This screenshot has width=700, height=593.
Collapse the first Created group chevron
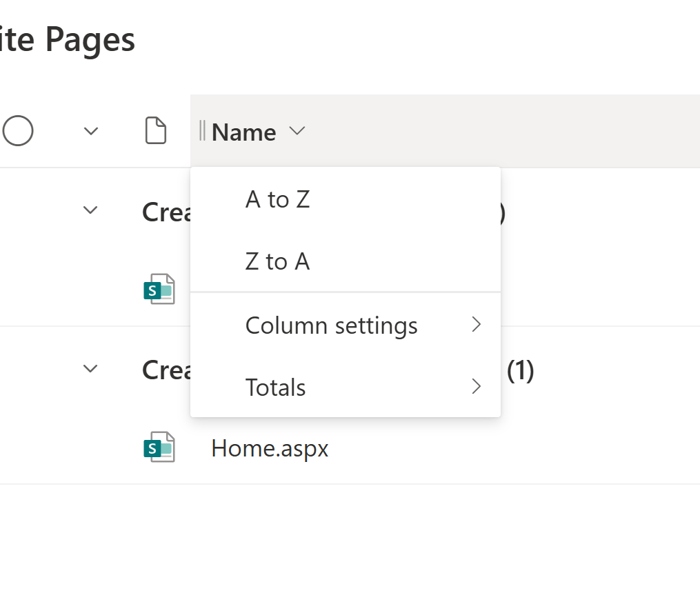click(90, 210)
